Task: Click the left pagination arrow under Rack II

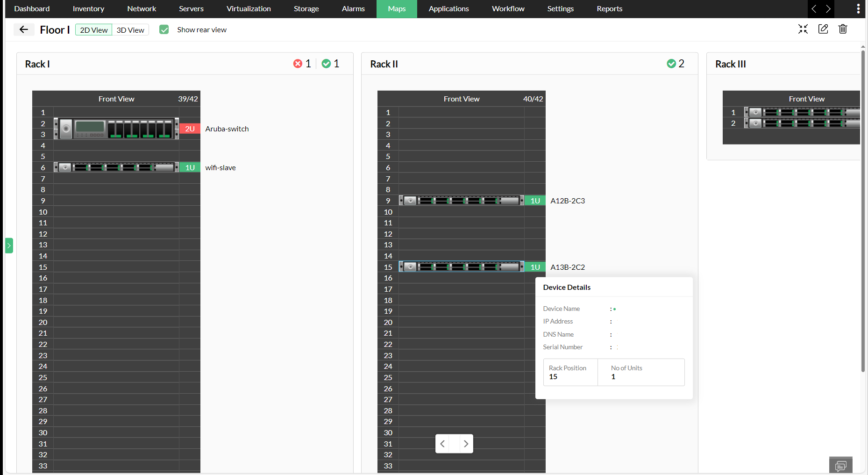Action: [442, 443]
